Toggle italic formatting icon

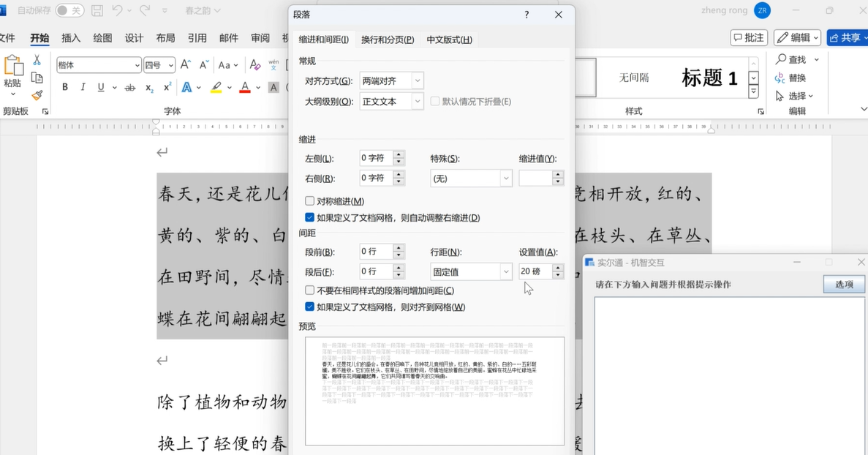pyautogui.click(x=83, y=87)
